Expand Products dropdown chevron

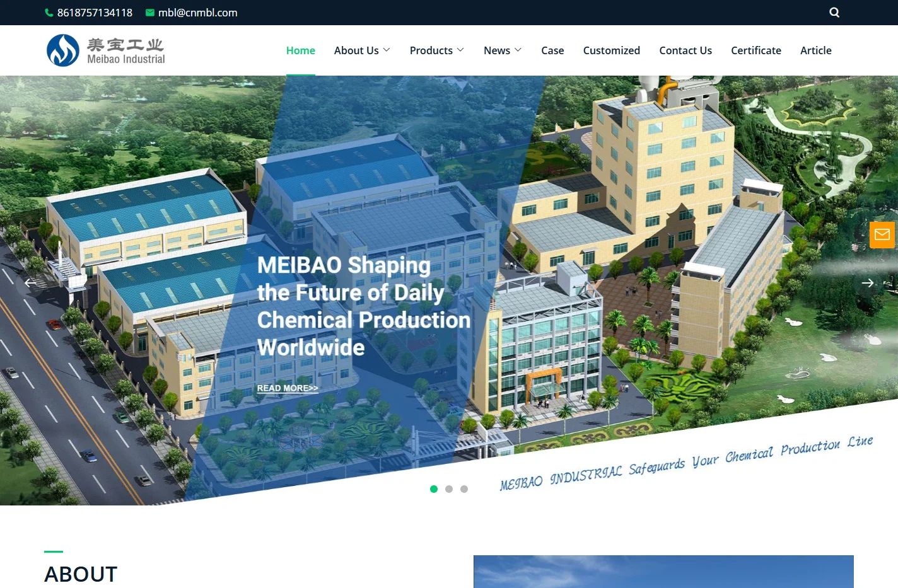pos(460,50)
